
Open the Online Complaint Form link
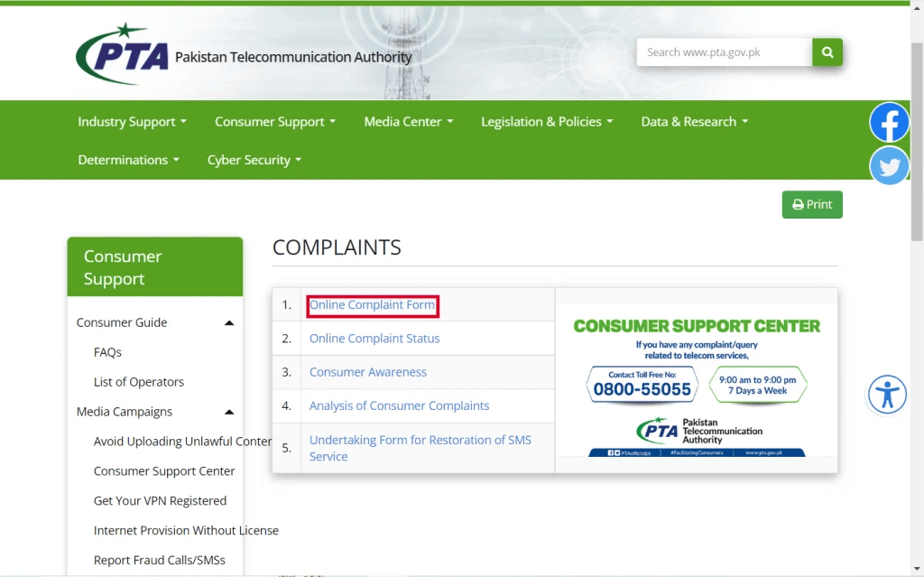[373, 305]
